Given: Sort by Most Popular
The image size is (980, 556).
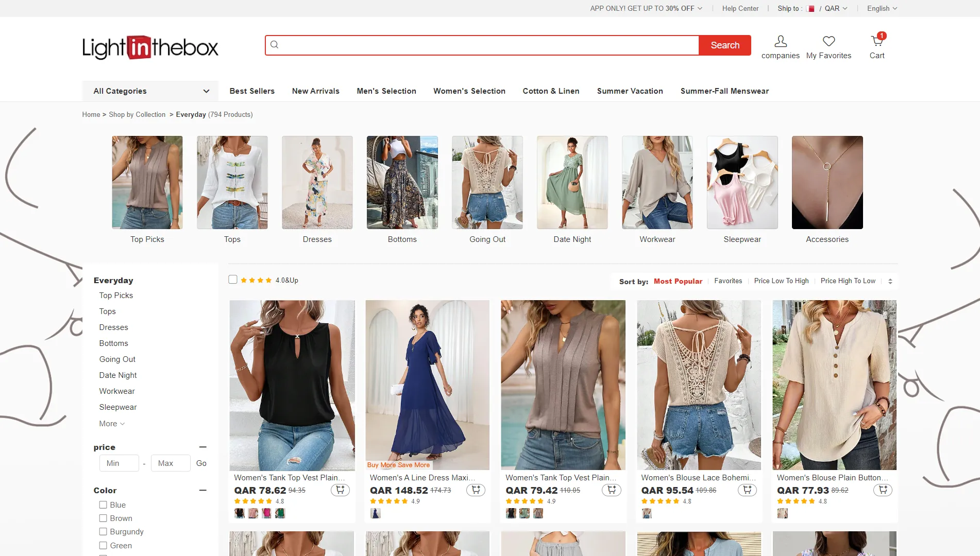Looking at the screenshot, I should coord(678,281).
